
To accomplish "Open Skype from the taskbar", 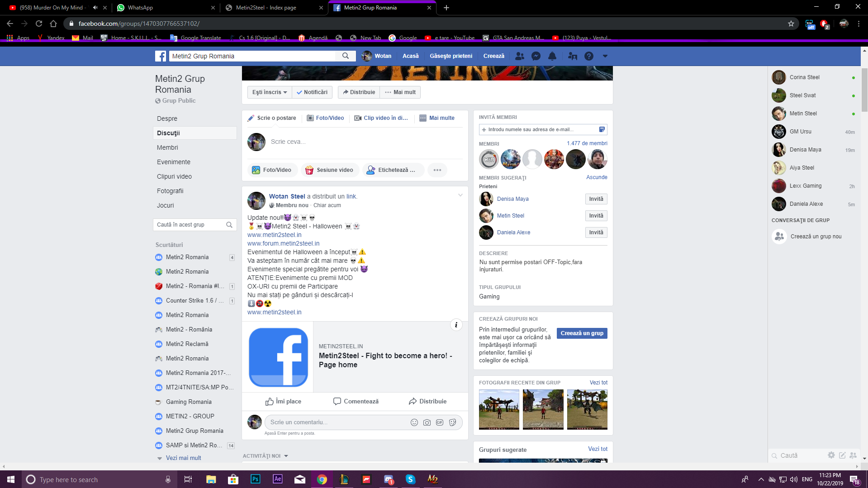I will click(411, 479).
